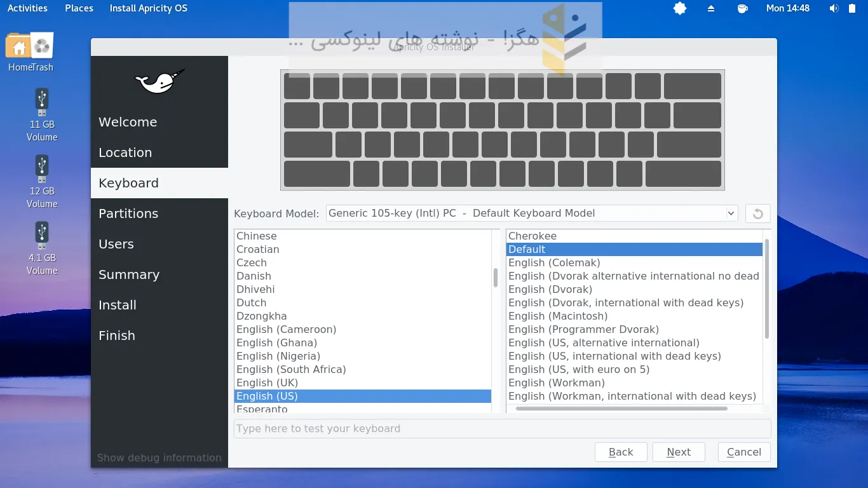Open the Mon 14:48 clock menu
The width and height of the screenshot is (868, 488).
click(788, 8)
